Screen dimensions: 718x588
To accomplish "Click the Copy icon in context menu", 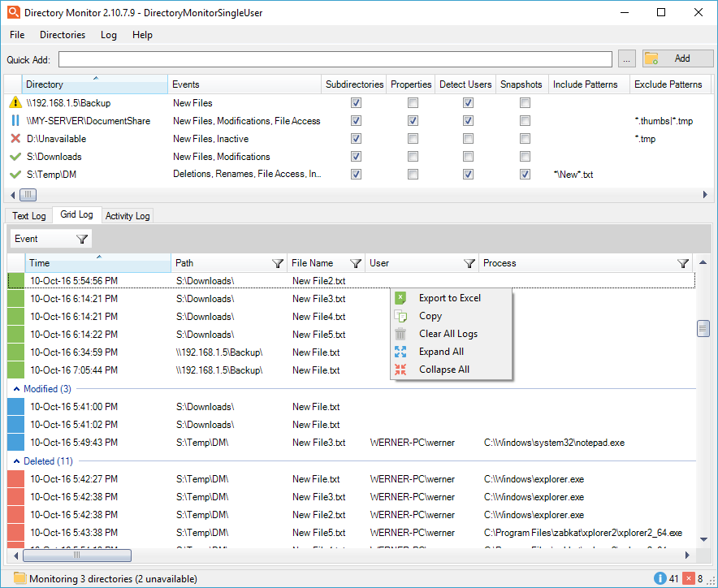I will 400,316.
